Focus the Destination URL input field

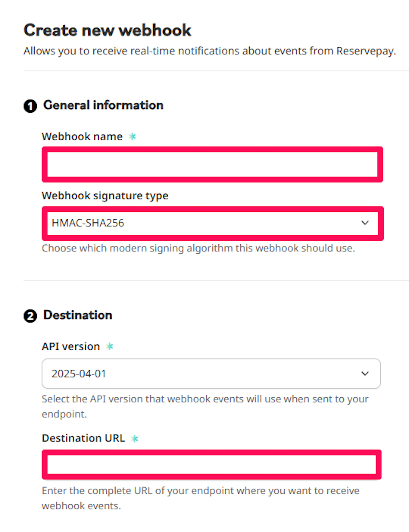tap(212, 465)
